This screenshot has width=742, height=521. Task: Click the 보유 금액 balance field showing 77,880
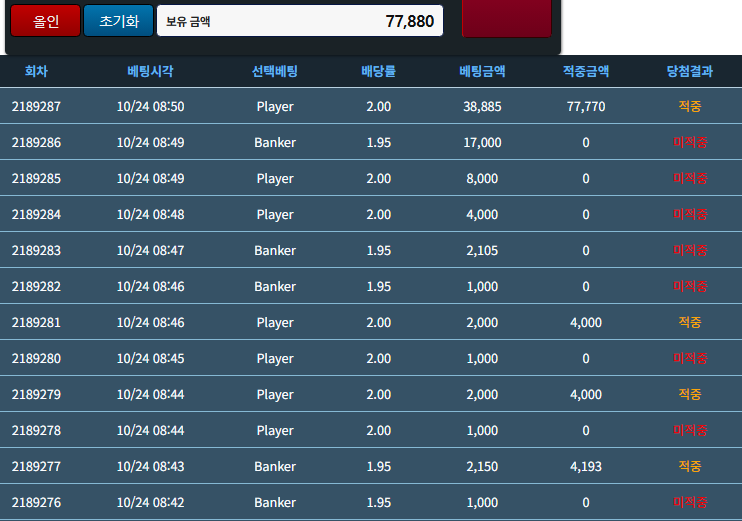300,21
